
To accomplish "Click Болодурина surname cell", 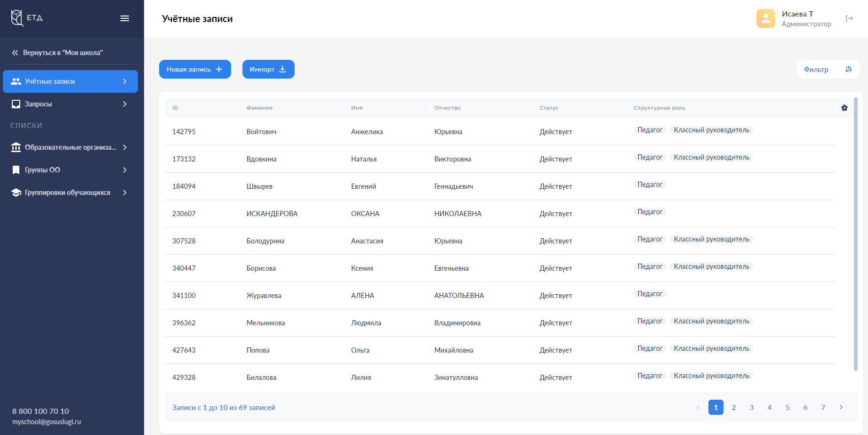I will pyautogui.click(x=265, y=241).
